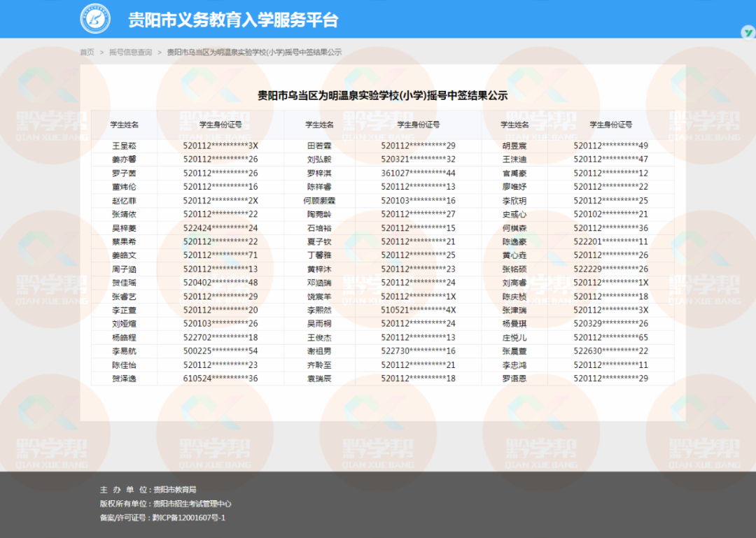756x538 pixels.
Task: Click the platform logo icon in header
Action: [95, 18]
